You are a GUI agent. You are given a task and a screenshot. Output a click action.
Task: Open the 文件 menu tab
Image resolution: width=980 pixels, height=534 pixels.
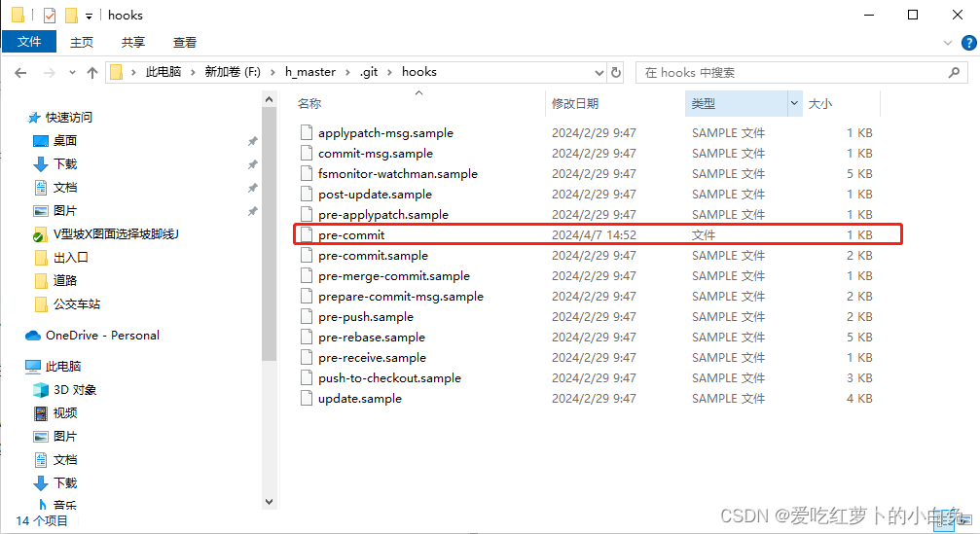tap(29, 42)
